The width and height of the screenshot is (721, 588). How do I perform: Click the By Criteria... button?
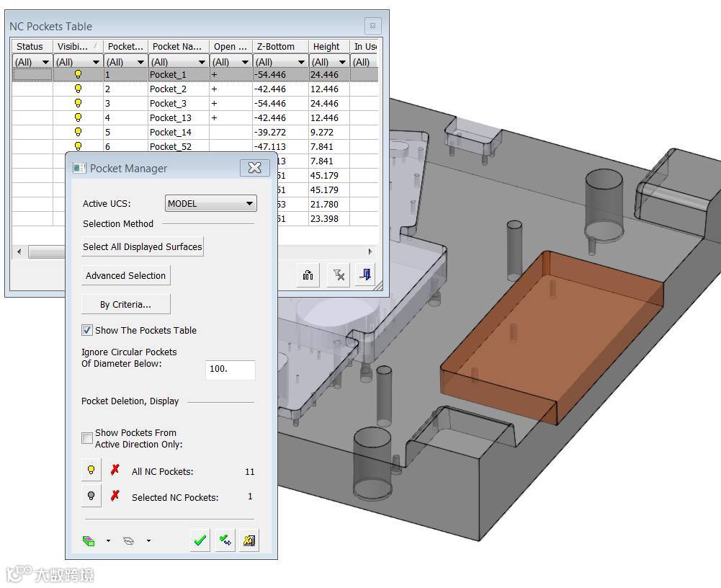125,304
